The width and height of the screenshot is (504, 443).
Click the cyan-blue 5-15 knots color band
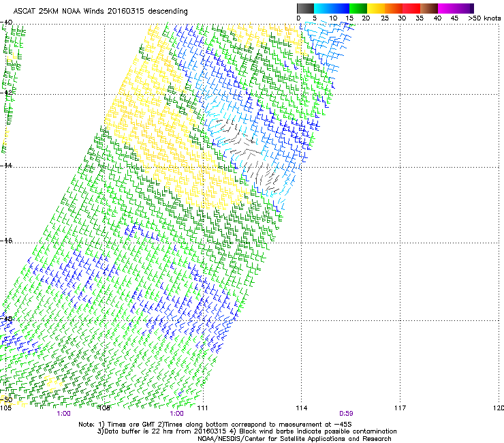pyautogui.click(x=332, y=8)
